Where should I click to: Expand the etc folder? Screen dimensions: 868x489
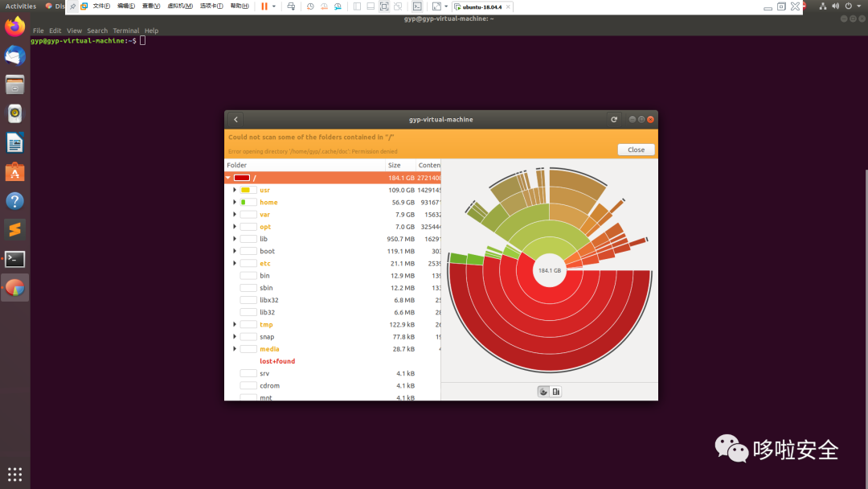point(235,263)
